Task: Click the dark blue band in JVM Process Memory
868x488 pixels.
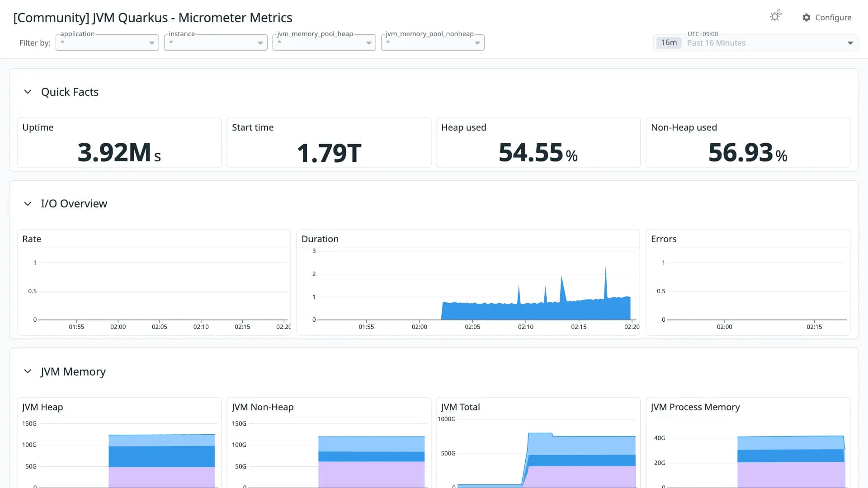Action: [790, 455]
